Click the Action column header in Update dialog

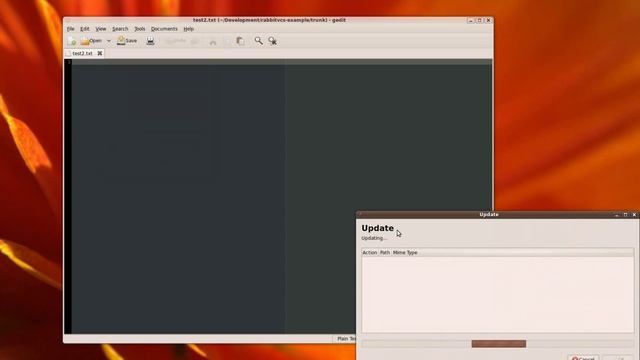click(x=369, y=253)
